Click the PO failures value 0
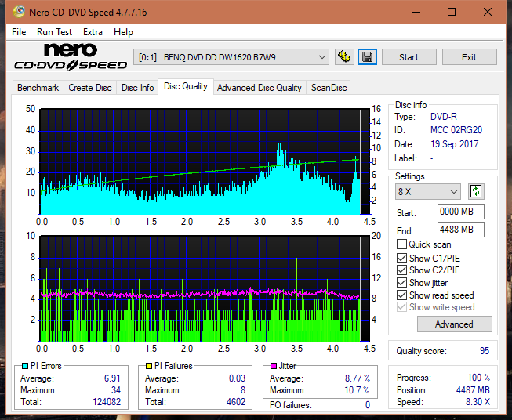The height and width of the screenshot is (420, 512). point(368,405)
